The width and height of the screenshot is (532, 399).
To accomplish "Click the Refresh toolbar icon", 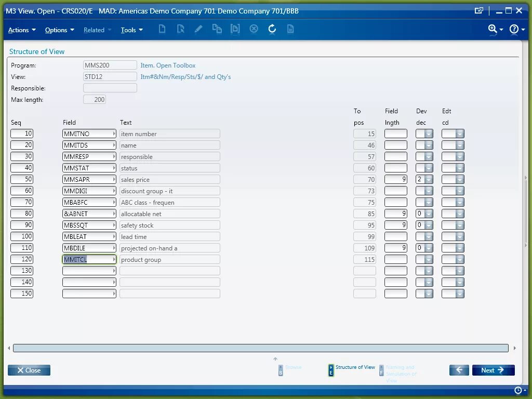I will (272, 29).
